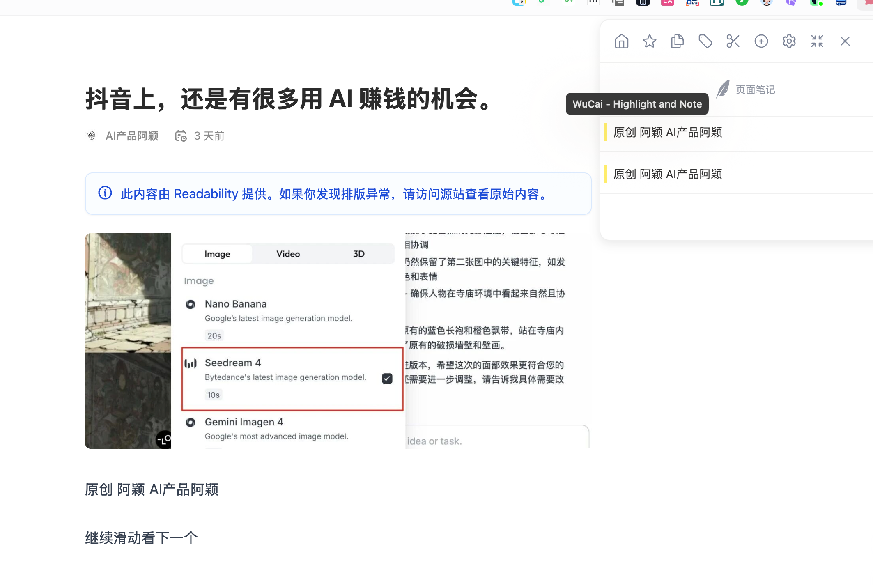Open the tag icon in panel toolbar
Image resolution: width=873 pixels, height=588 pixels.
pyautogui.click(x=705, y=41)
